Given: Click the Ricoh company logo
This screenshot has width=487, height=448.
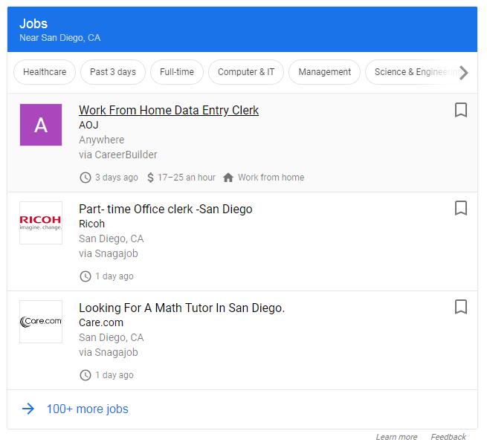Looking at the screenshot, I should 41,223.
